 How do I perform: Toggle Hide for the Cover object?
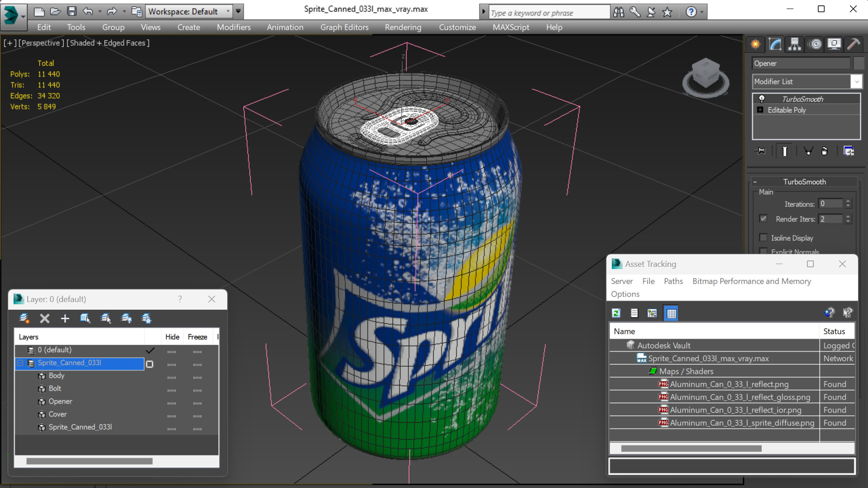pos(172,415)
